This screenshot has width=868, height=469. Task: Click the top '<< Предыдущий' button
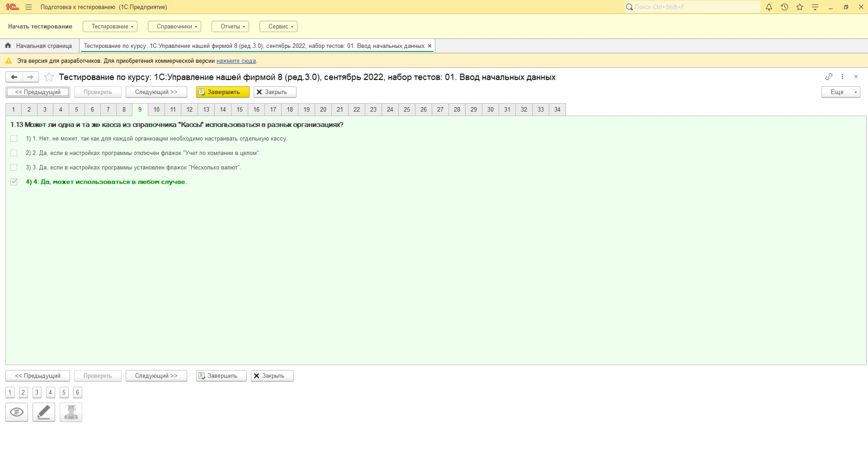(x=38, y=92)
